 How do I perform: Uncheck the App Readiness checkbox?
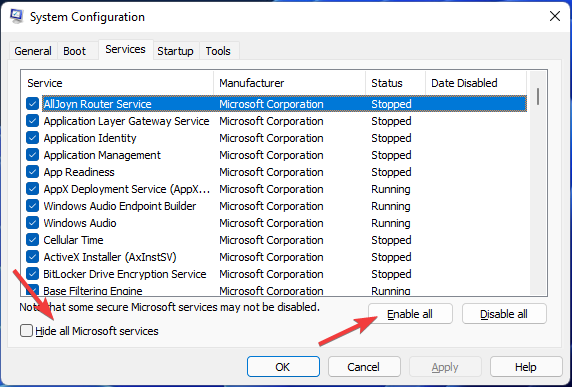click(x=32, y=172)
